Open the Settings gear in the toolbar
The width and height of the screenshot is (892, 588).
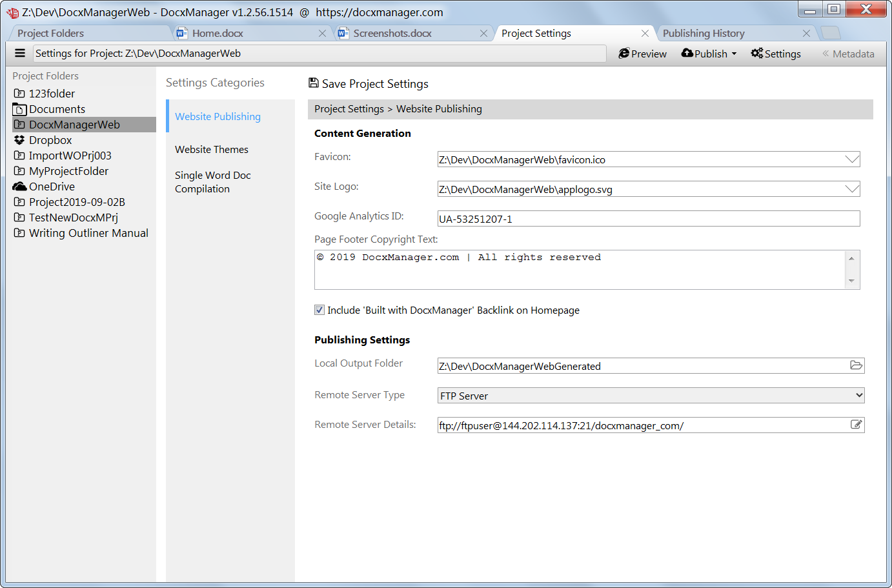(775, 54)
